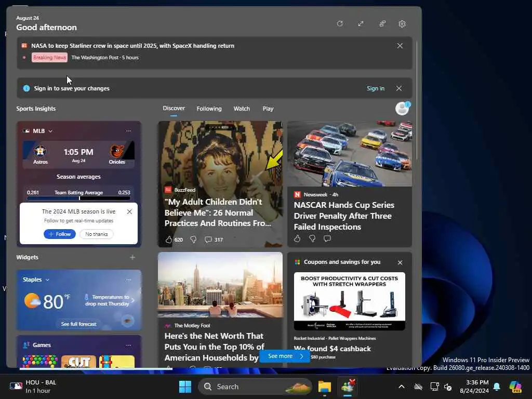
Task: Expand the Staples location dropdown
Action: [47, 280]
